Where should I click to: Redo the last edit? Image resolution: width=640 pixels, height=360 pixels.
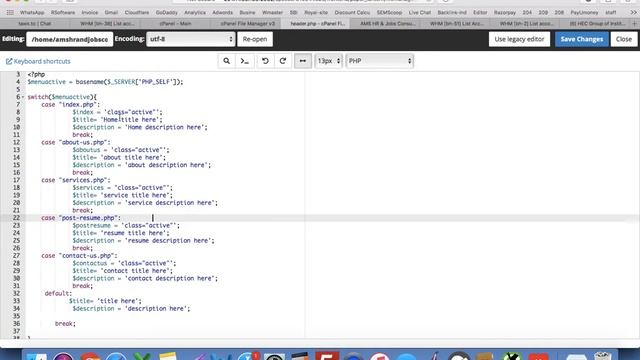[x=283, y=61]
